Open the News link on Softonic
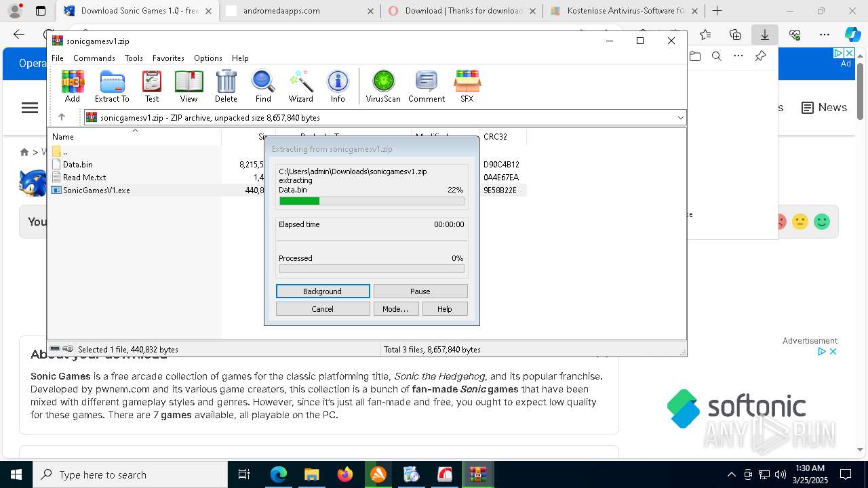This screenshot has height=488, width=868. click(x=824, y=108)
